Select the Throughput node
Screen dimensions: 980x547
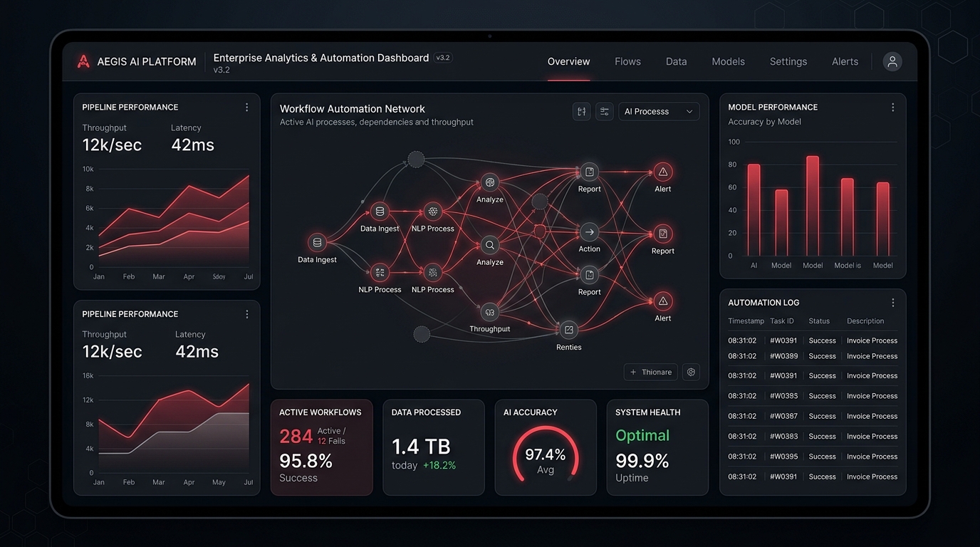tap(490, 312)
